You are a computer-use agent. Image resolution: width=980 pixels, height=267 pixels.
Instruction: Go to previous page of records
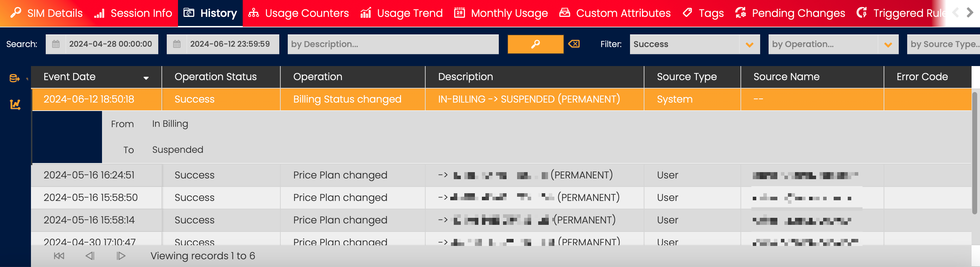[90, 256]
